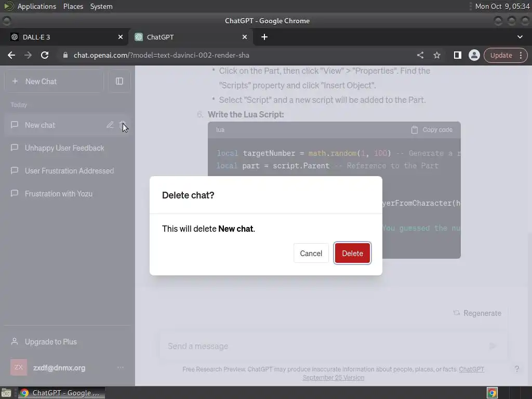The height and width of the screenshot is (399, 532).
Task: Open Chrome three-dot menu
Action: [521, 55]
